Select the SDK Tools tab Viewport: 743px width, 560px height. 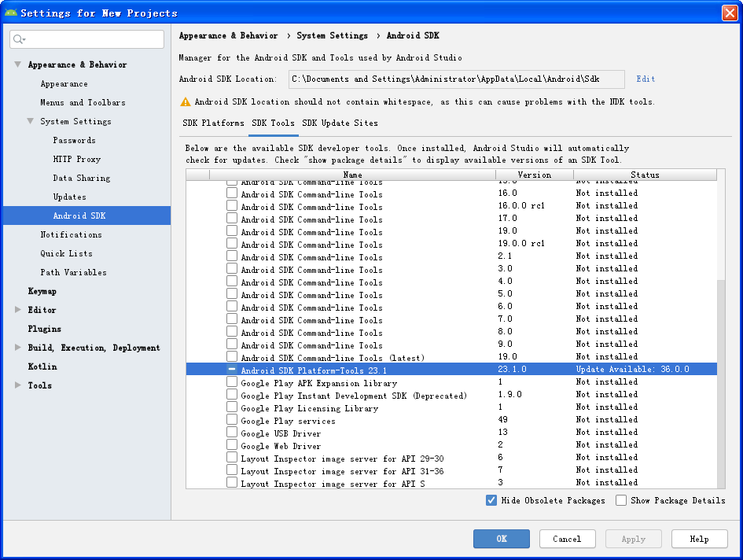point(273,123)
